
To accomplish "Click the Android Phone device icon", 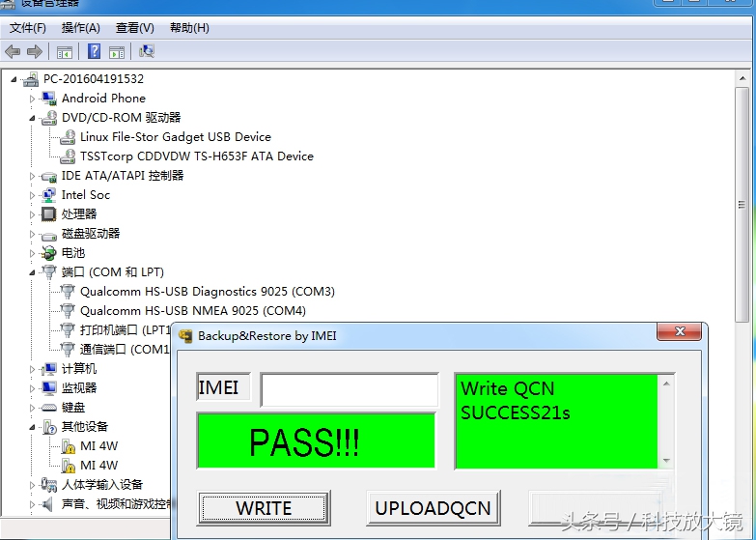I will (x=49, y=99).
